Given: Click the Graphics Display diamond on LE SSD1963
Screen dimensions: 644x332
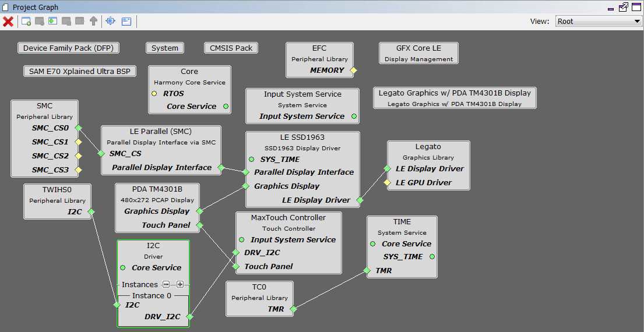Looking at the screenshot, I should [x=245, y=186].
